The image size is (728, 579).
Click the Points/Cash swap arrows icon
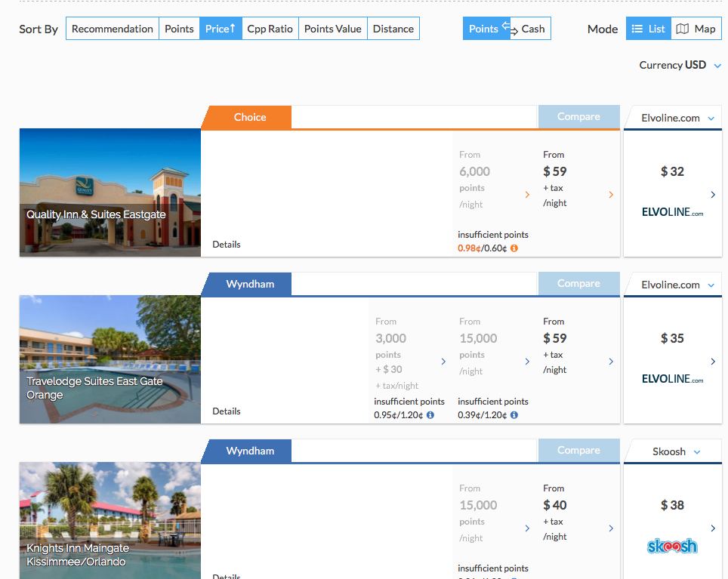(x=510, y=28)
